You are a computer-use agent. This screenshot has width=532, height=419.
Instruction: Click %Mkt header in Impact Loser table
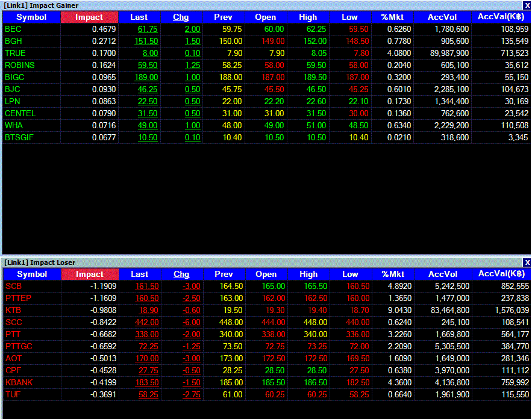coord(393,275)
